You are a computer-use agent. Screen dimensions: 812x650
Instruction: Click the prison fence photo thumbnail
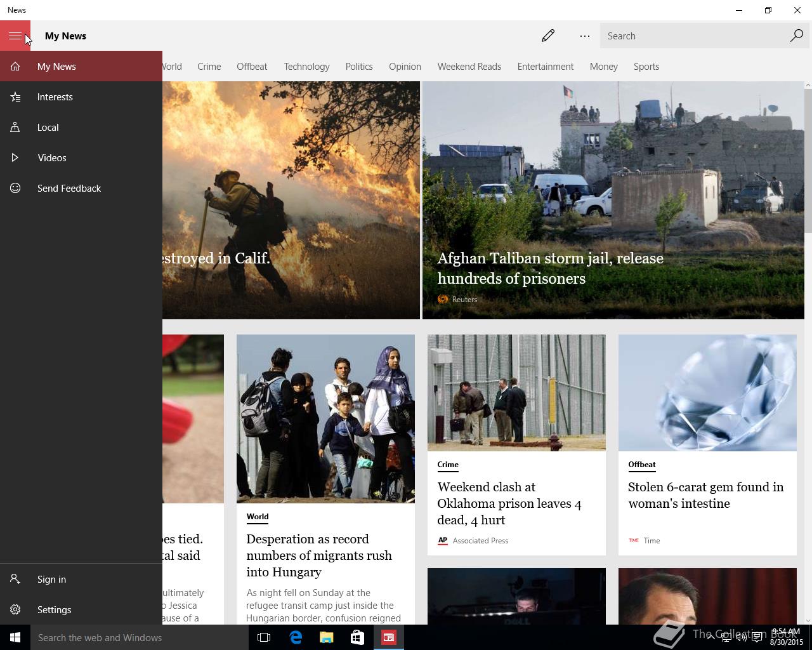pos(516,392)
